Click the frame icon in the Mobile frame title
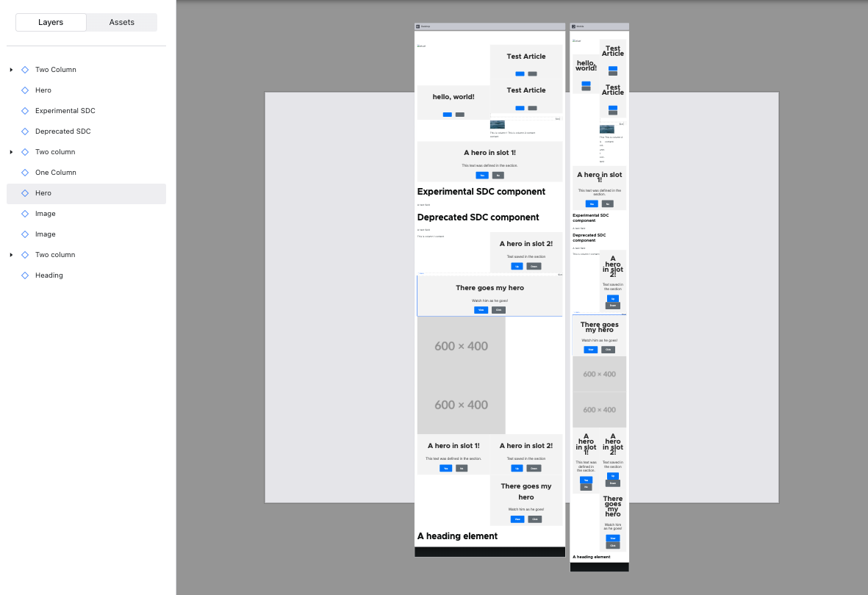 [x=572, y=26]
